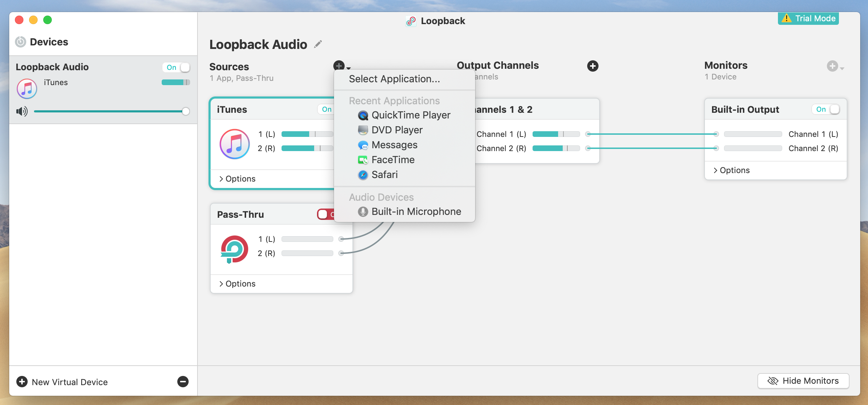868x405 pixels.
Task: Toggle the Loopback Audio device On switch
Action: coord(176,67)
